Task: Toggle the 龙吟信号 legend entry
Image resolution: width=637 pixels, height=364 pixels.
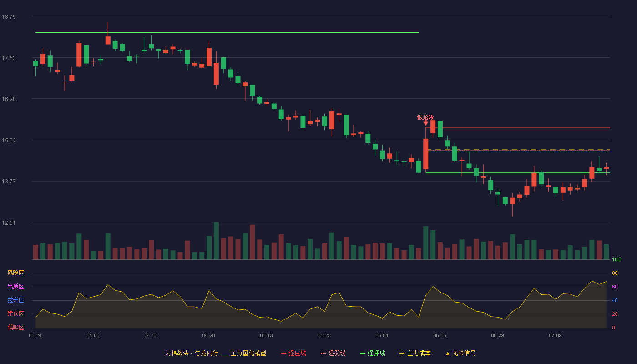Action: pos(460,353)
